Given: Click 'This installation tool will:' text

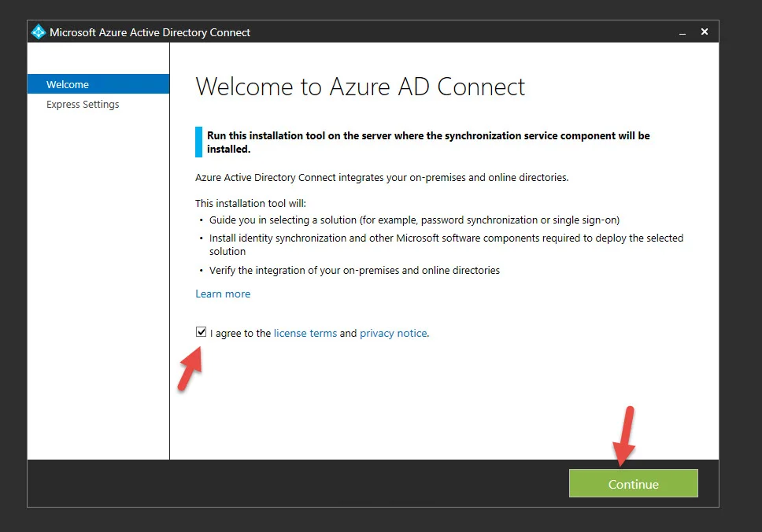Looking at the screenshot, I should [x=250, y=203].
